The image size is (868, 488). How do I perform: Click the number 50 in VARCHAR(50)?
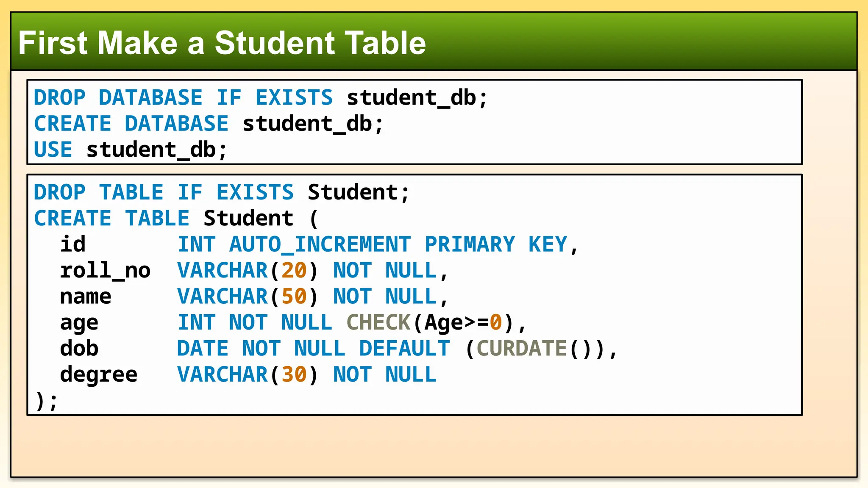click(294, 297)
